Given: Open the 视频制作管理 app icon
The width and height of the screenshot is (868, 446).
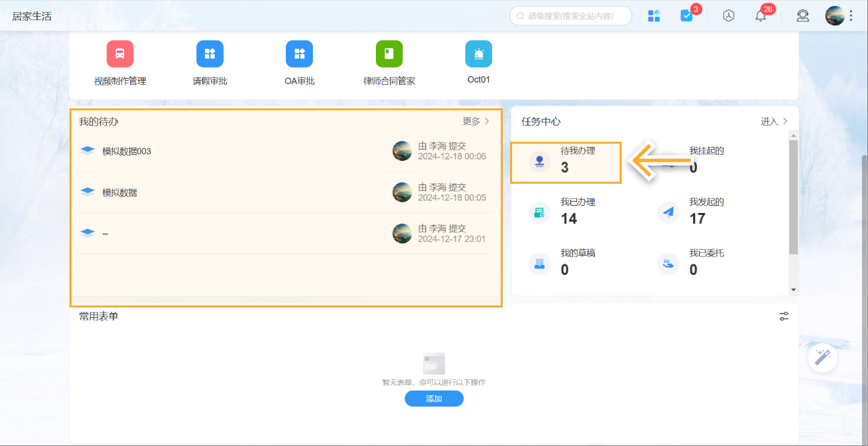Looking at the screenshot, I should pyautogui.click(x=120, y=54).
